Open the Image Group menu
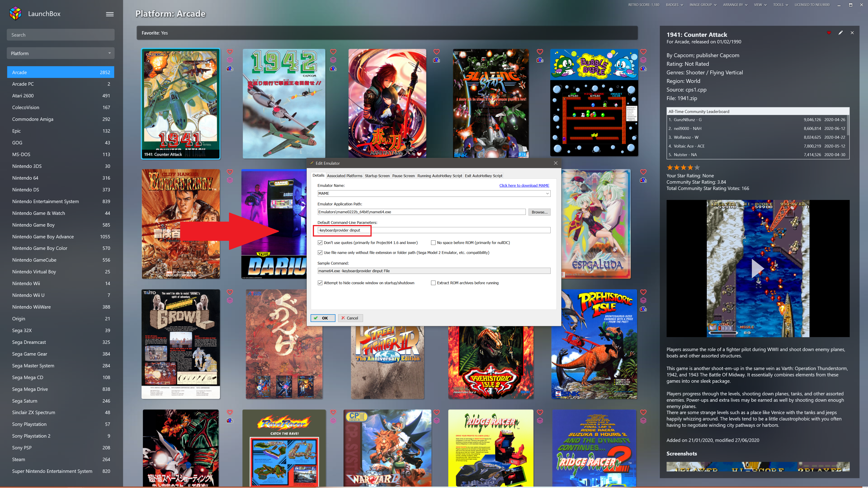Screen dimensions: 868x488 point(703,5)
